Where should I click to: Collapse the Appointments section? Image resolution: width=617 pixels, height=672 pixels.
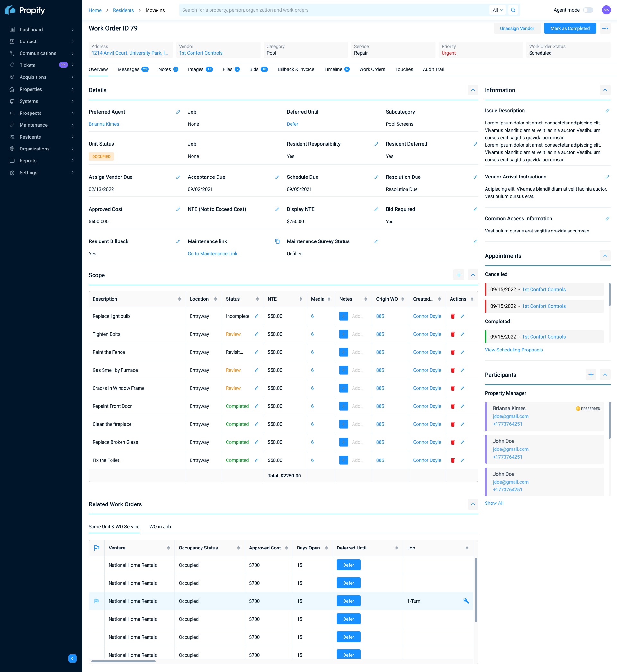(x=605, y=256)
